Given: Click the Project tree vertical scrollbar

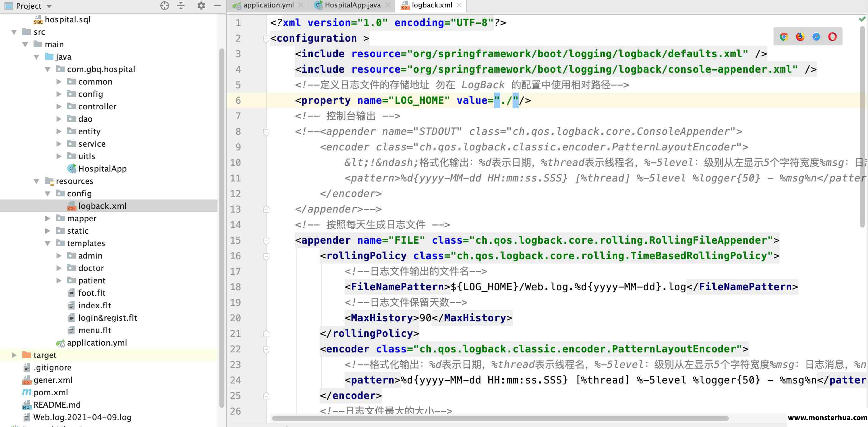Looking at the screenshot, I should point(222,228).
